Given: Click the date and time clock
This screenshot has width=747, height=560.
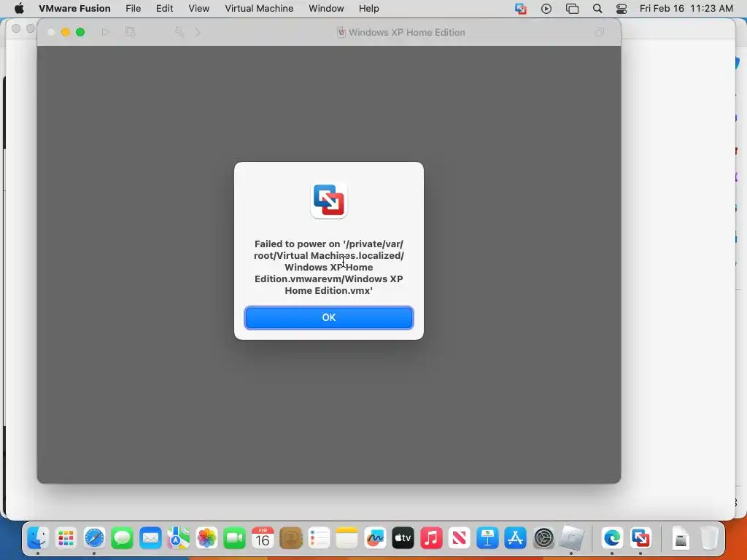Looking at the screenshot, I should (x=686, y=9).
